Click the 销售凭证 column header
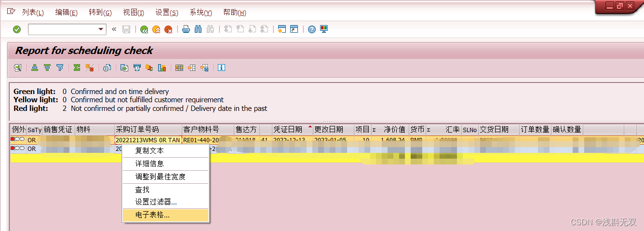This screenshot has width=644, height=231. 58,130
